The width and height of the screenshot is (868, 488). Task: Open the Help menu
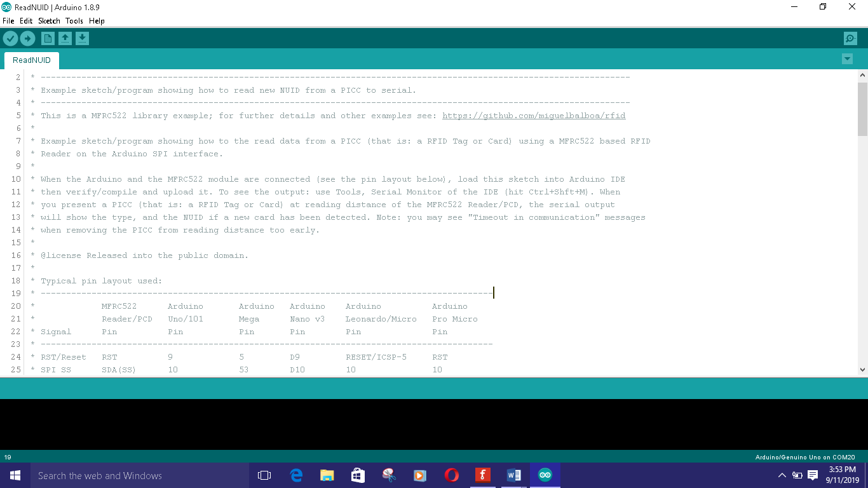pos(97,21)
